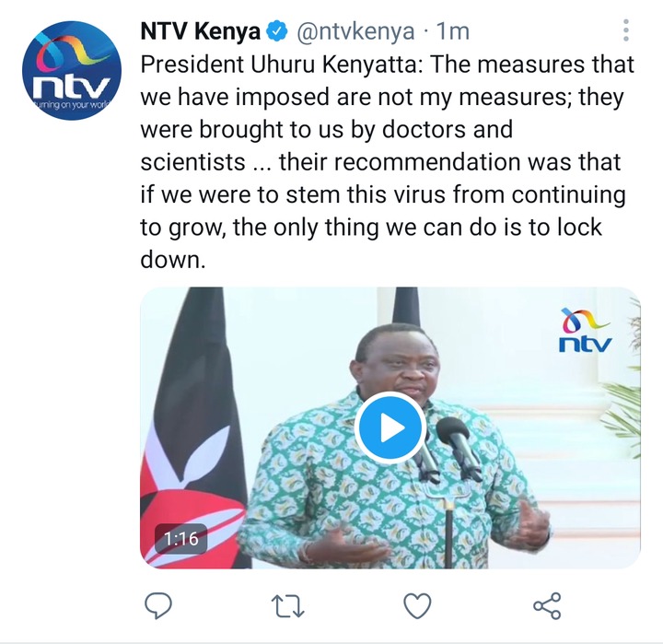The image size is (663, 644).
Task: Play the video with blue play button
Action: (390, 427)
